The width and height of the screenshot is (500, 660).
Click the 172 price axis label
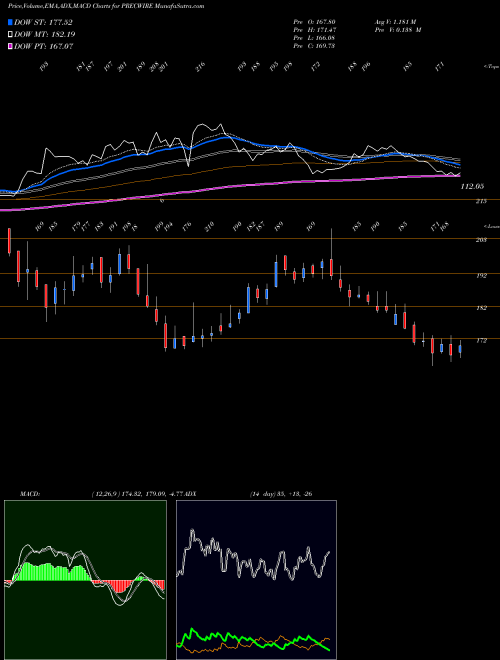coord(481,341)
